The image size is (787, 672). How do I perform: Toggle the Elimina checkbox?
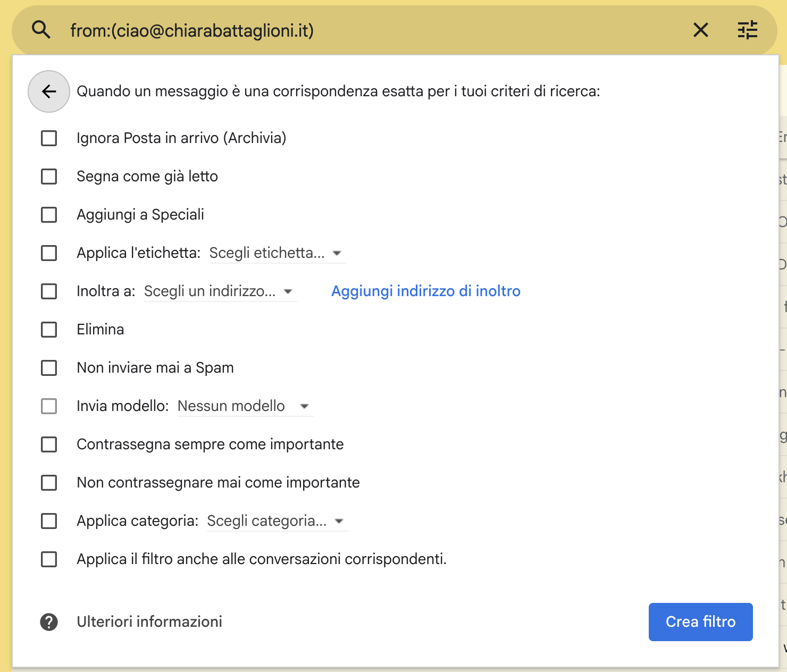49,330
